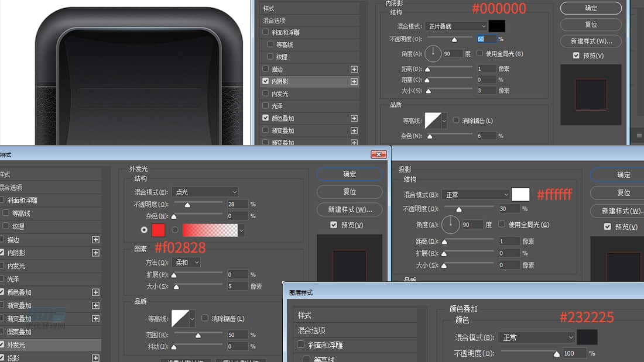
Task: Open the gradient picker arrow in 外发光 dialog
Action: coord(241,230)
